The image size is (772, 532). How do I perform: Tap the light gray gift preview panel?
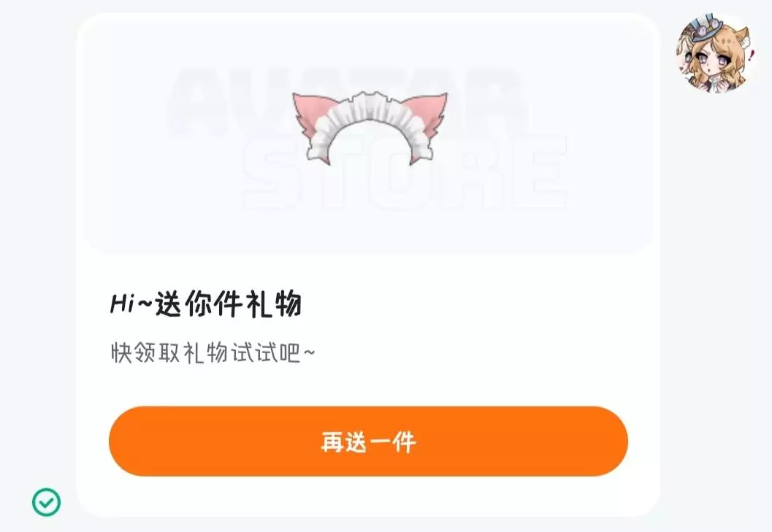click(x=368, y=136)
